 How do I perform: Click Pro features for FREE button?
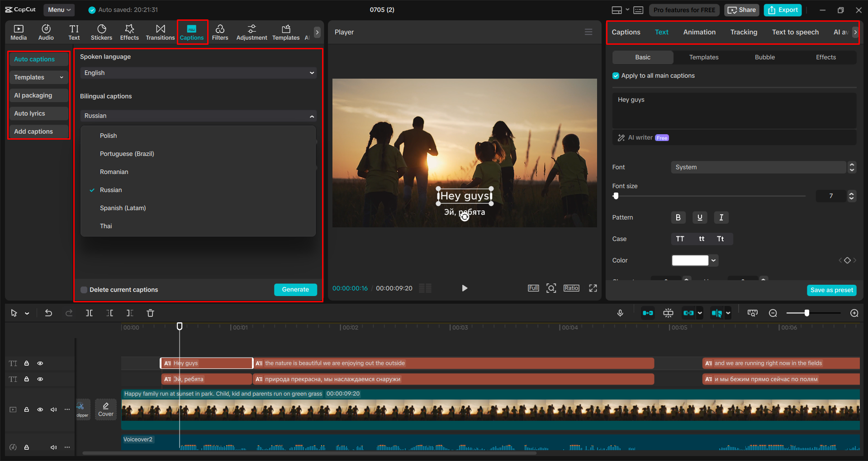[x=684, y=10]
